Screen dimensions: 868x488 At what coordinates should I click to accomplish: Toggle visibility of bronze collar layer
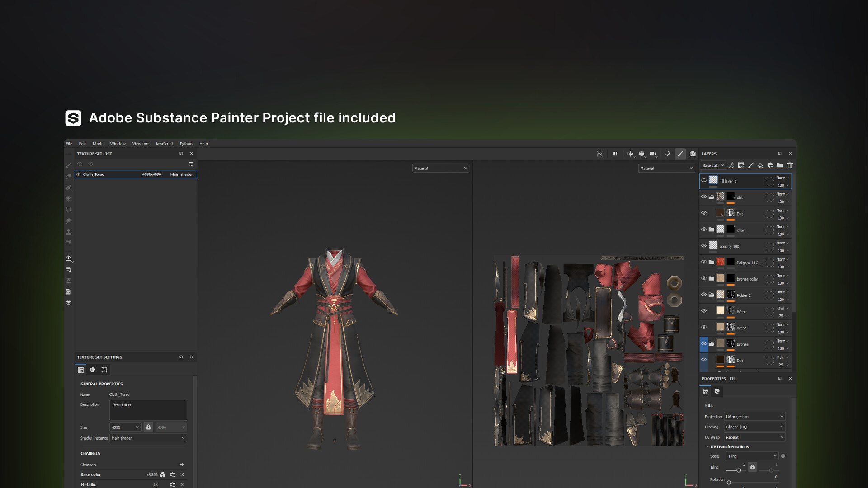coord(704,278)
